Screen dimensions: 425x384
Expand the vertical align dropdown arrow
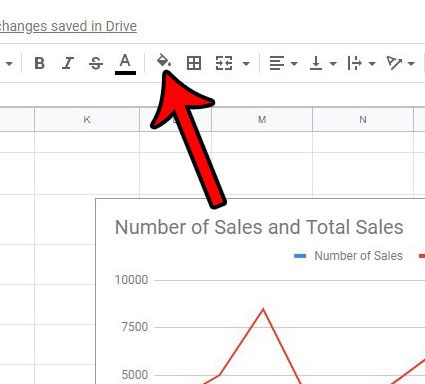click(x=333, y=63)
